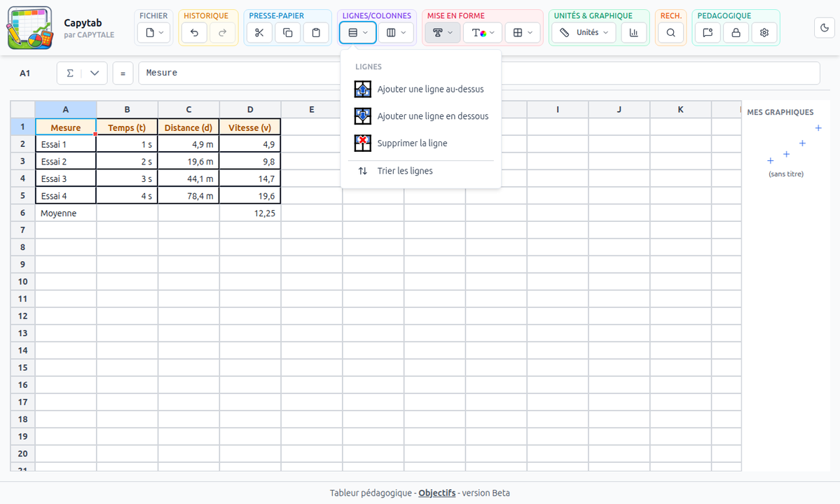840x504 pixels.
Task: Select column J header
Action: [619, 109]
